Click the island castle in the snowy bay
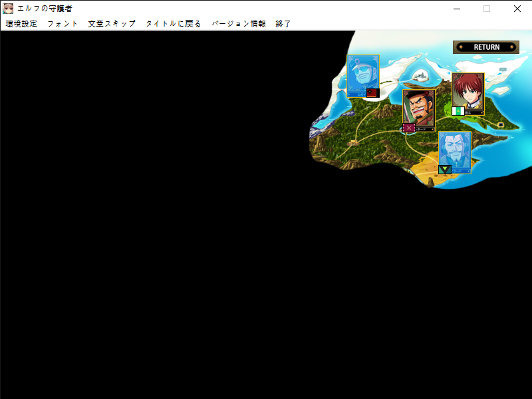This screenshot has width=532, height=399. tap(421, 75)
